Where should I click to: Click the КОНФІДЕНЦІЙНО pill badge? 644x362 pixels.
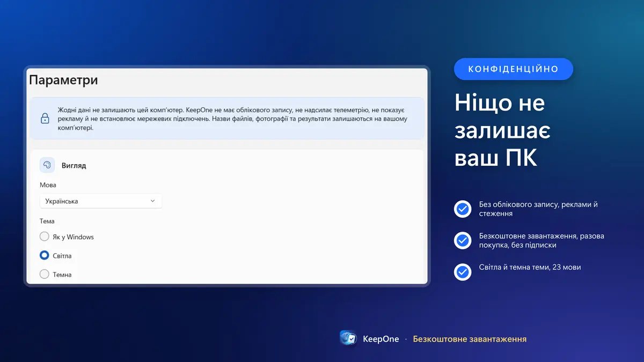coord(514,69)
